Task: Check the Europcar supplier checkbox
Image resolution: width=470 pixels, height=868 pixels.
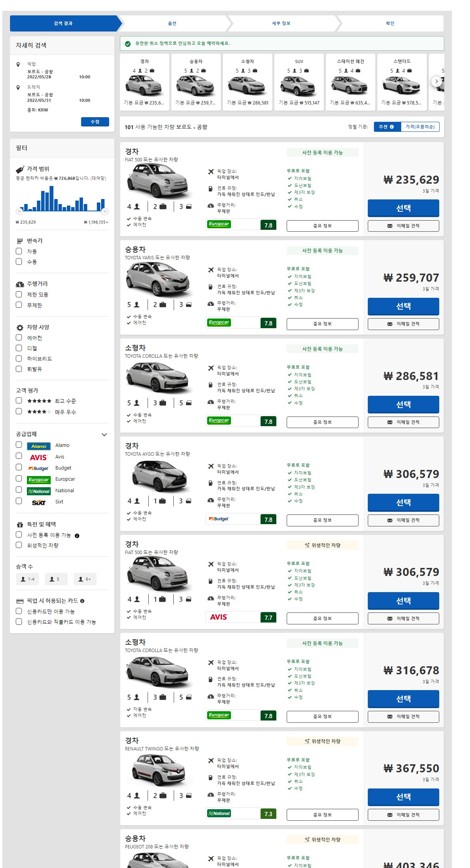Action: tap(19, 478)
